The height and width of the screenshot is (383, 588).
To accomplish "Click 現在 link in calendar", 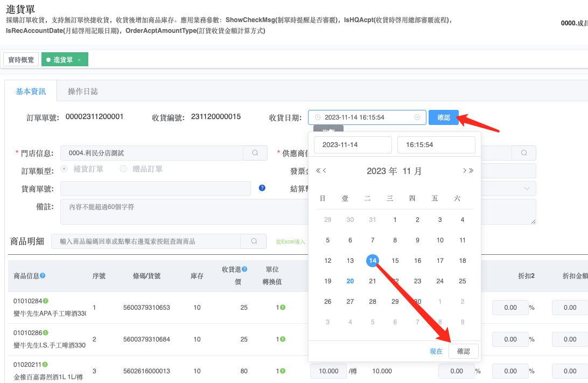I will pos(436,351).
